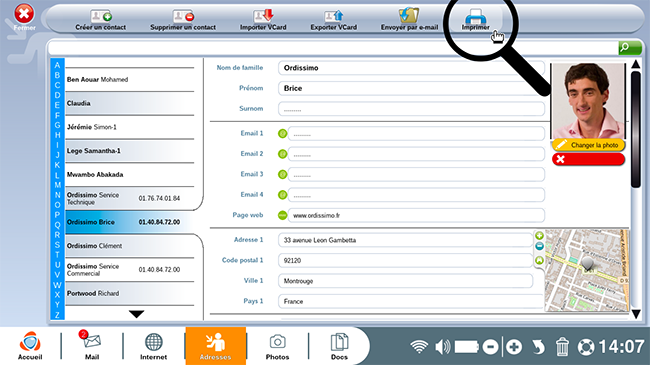
Task: Click the Page web field www.ordissimo.fr
Action: pyautogui.click(x=416, y=215)
